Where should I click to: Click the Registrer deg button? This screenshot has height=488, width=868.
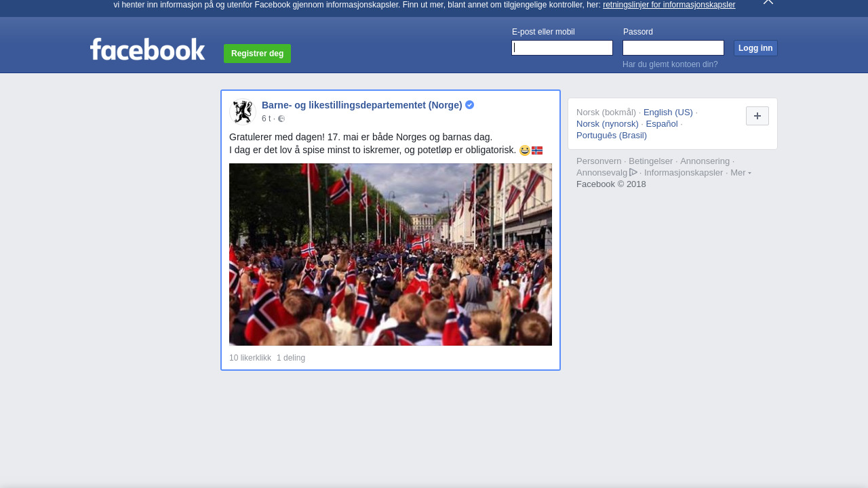coord(257,54)
